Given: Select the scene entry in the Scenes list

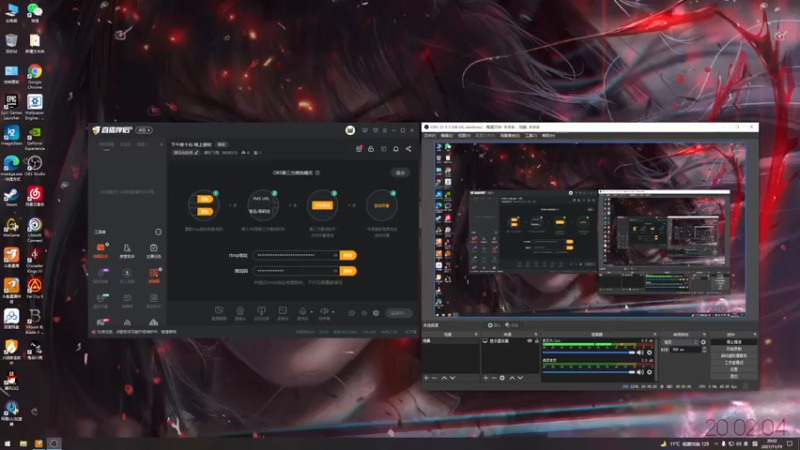Looking at the screenshot, I should [x=451, y=341].
